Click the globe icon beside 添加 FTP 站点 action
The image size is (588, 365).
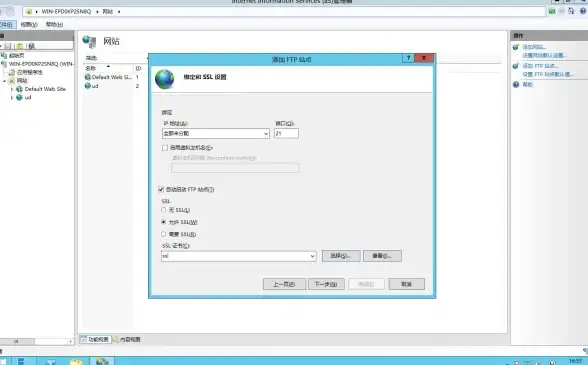click(x=516, y=66)
